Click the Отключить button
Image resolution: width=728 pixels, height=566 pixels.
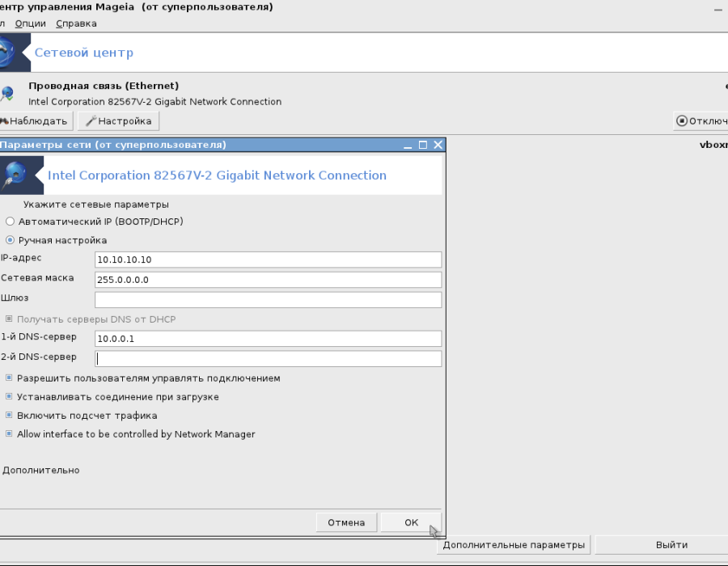pos(700,121)
